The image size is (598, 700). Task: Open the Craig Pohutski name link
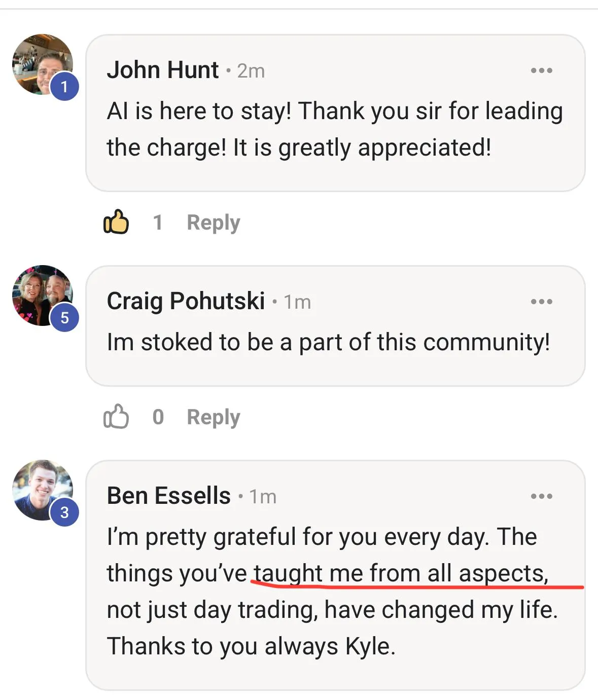[x=186, y=301]
